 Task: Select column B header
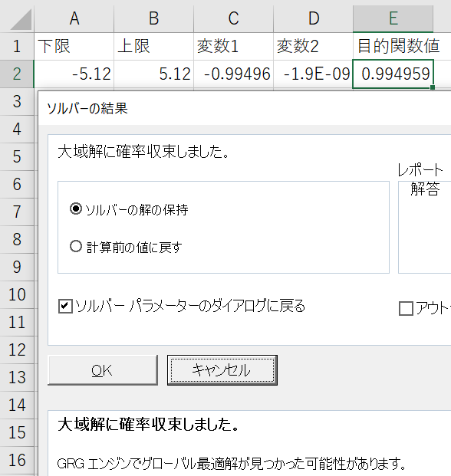[153, 18]
